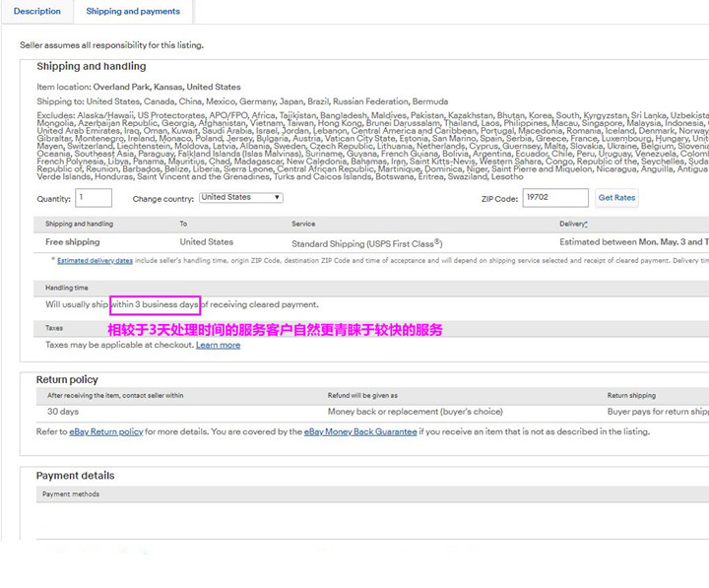The width and height of the screenshot is (709, 588).
Task: Click the Shipping and handling column header
Action: pyautogui.click(x=79, y=224)
